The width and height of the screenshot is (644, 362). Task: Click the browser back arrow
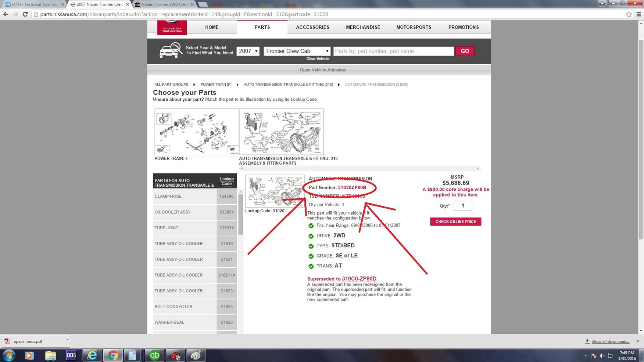click(x=6, y=14)
